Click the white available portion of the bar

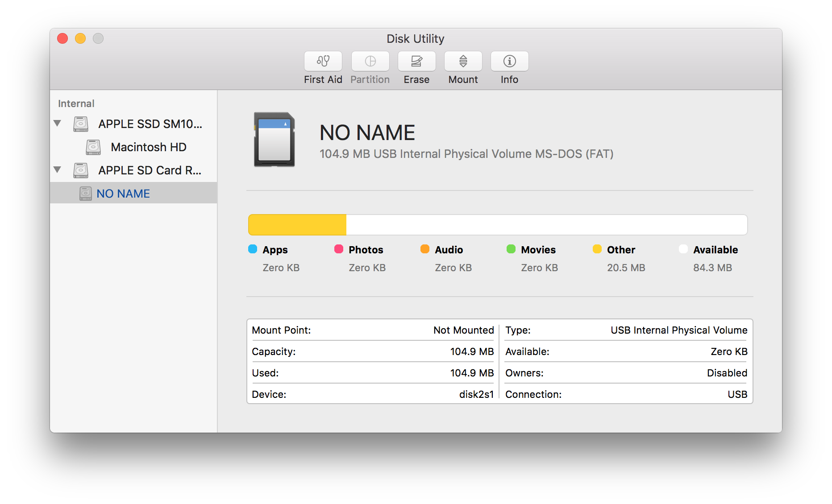click(x=547, y=225)
